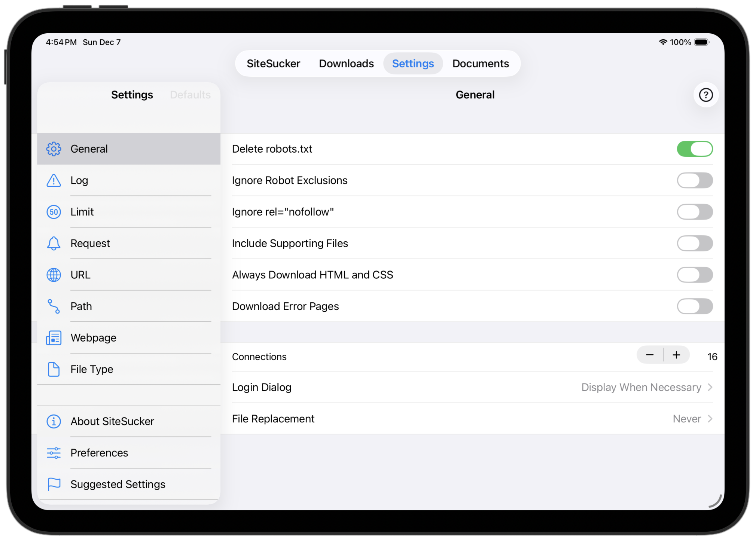Viewport: 756px width, 544px height.
Task: Open the Webpage settings section
Action: pyautogui.click(x=129, y=337)
